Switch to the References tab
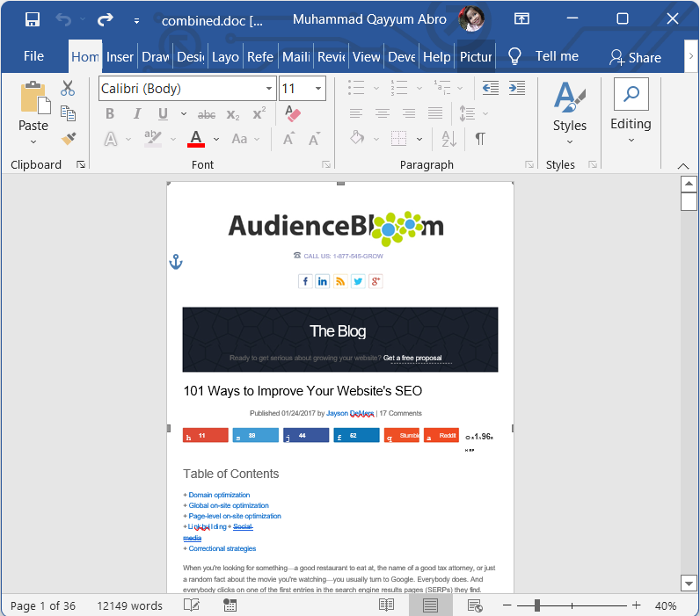Screen dimensions: 700x616 coord(260,57)
